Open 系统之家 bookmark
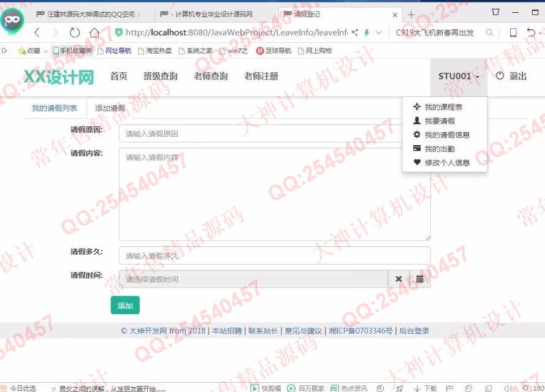The height and width of the screenshot is (392, 545). click(196, 51)
